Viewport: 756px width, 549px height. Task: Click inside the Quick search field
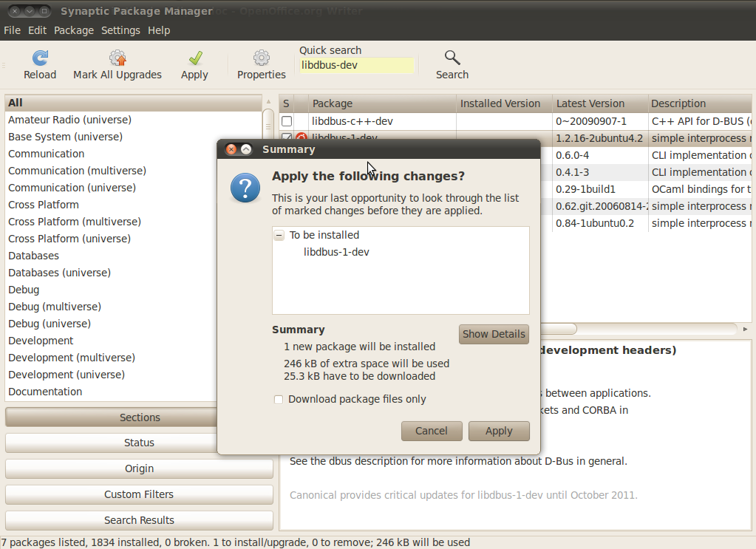pyautogui.click(x=356, y=65)
